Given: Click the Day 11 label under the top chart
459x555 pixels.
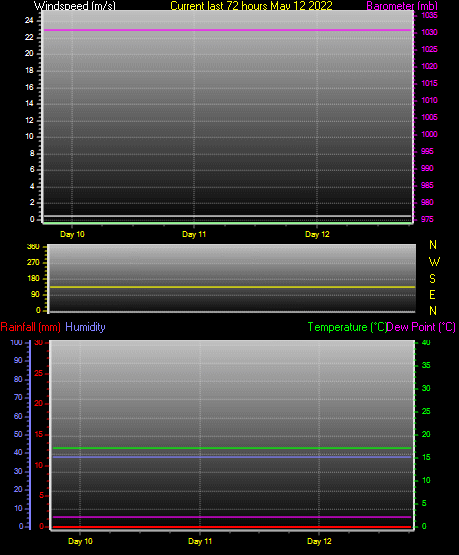Looking at the screenshot, I should (x=194, y=234).
